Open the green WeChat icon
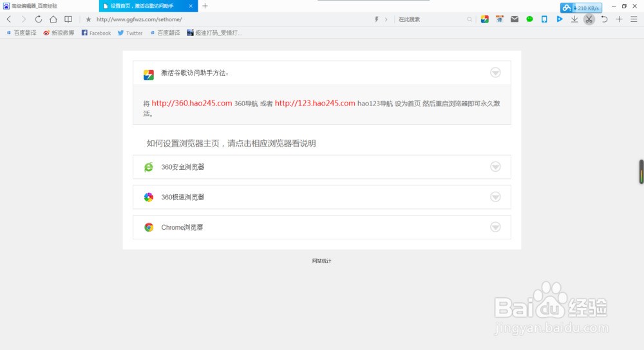The height and width of the screenshot is (350, 644). tap(529, 19)
